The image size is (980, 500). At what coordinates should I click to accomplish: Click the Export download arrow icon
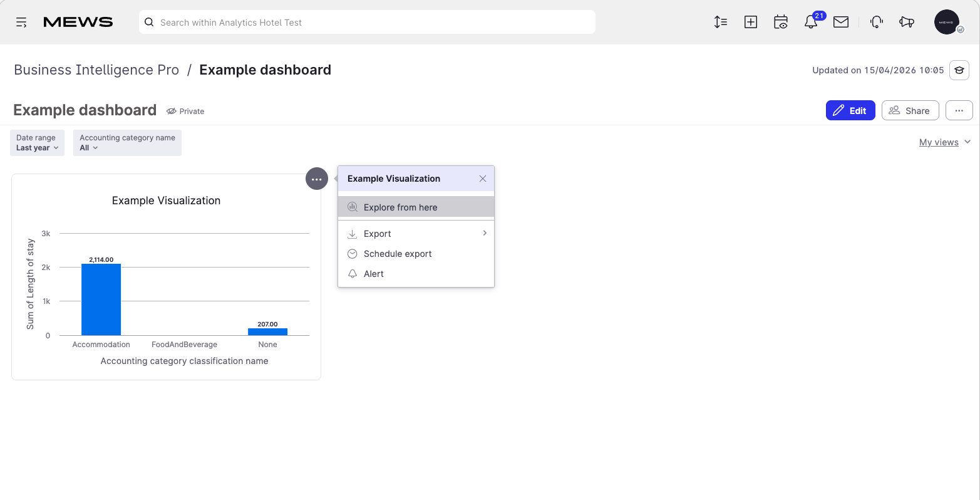pyautogui.click(x=353, y=234)
